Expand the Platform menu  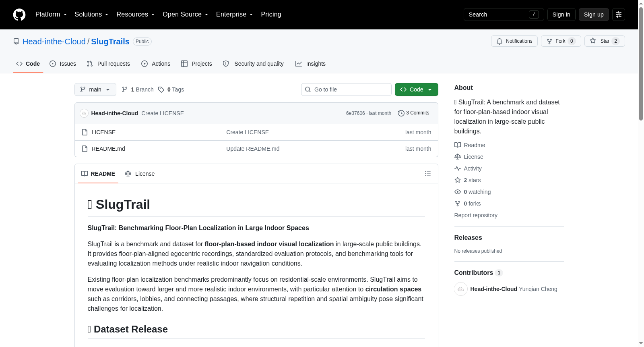pyautogui.click(x=51, y=15)
